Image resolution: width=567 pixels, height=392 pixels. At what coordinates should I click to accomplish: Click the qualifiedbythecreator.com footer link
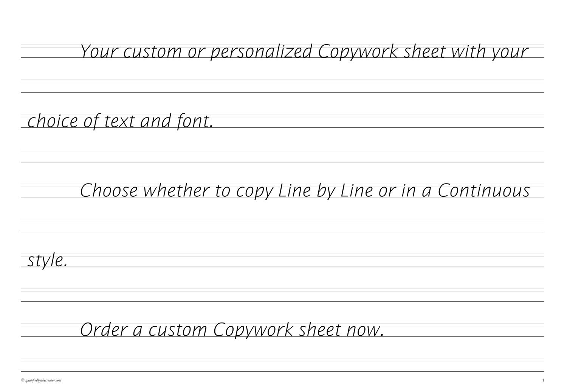pyautogui.click(x=42, y=380)
